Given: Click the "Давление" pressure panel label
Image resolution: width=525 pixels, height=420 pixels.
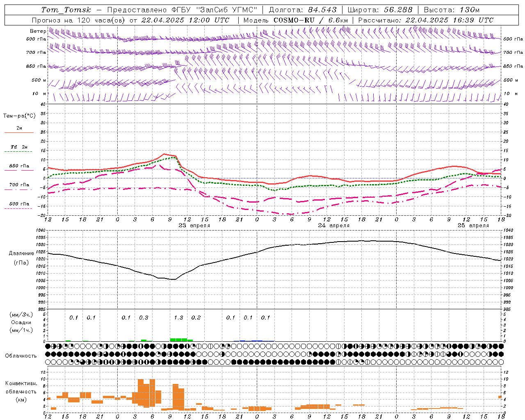Looking at the screenshot, I should [x=21, y=253].
